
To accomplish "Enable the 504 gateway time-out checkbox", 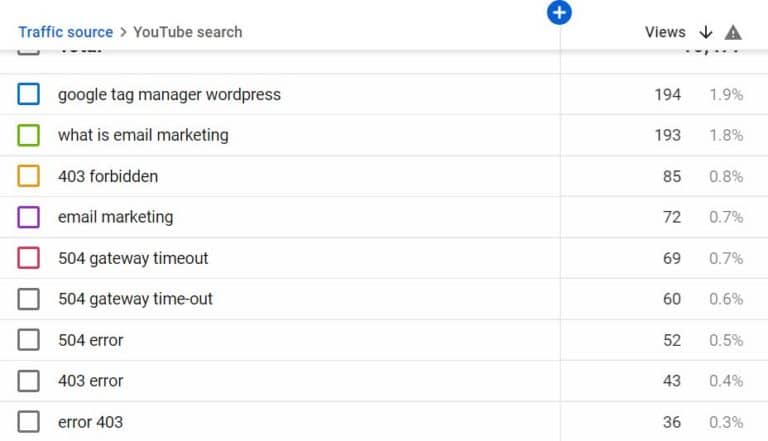I will (x=28, y=299).
